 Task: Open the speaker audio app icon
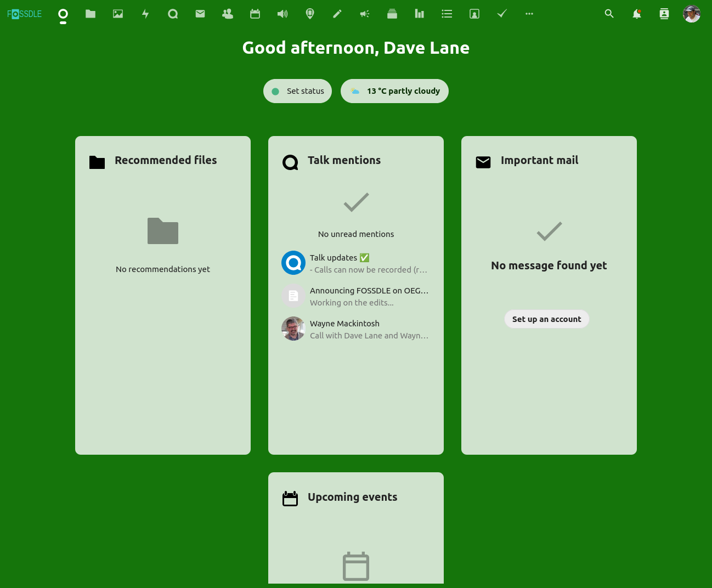(x=282, y=14)
